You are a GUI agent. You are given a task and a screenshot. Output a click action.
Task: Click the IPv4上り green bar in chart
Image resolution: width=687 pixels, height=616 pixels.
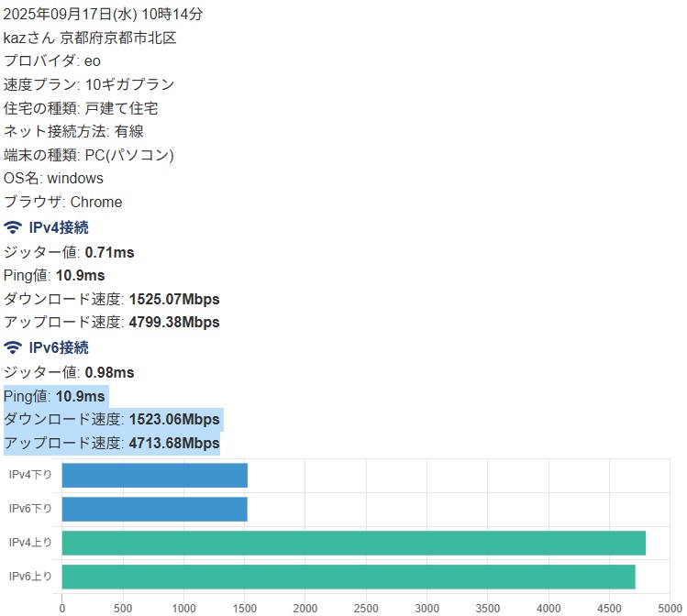353,543
